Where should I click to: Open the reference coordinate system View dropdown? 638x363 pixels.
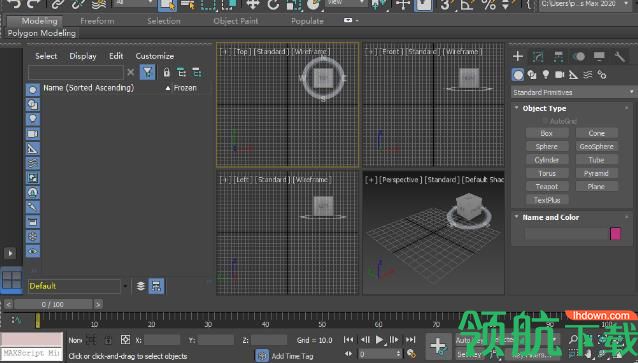345,3
